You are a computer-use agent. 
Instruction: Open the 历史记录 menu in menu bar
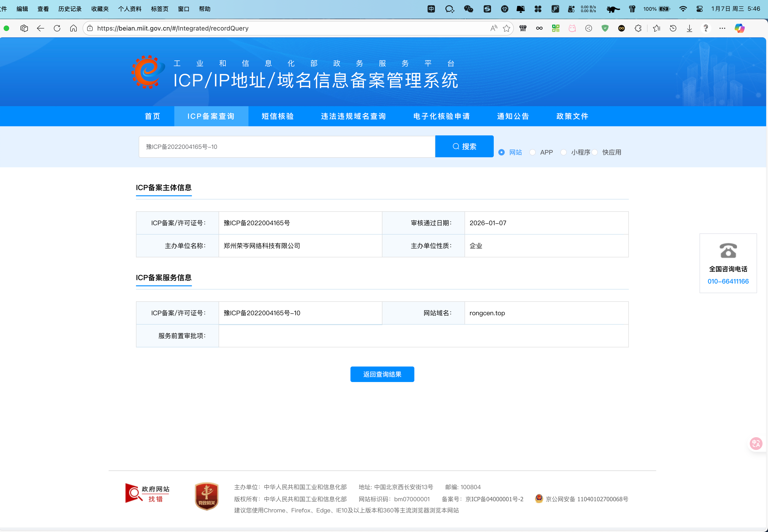(x=70, y=9)
